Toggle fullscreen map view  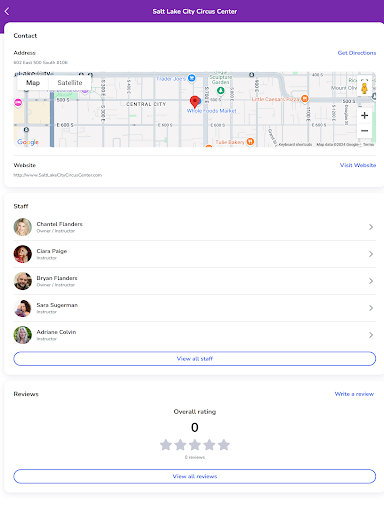pyautogui.click(x=364, y=80)
